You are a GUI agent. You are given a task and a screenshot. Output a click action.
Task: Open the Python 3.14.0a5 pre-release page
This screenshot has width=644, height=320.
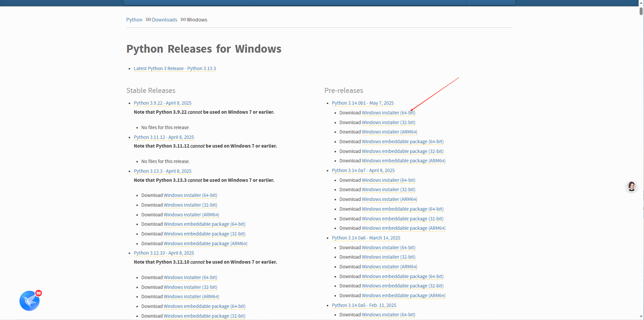click(364, 305)
